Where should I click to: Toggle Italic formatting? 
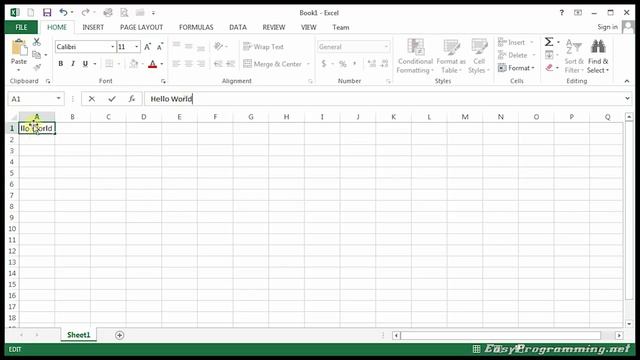click(x=73, y=64)
